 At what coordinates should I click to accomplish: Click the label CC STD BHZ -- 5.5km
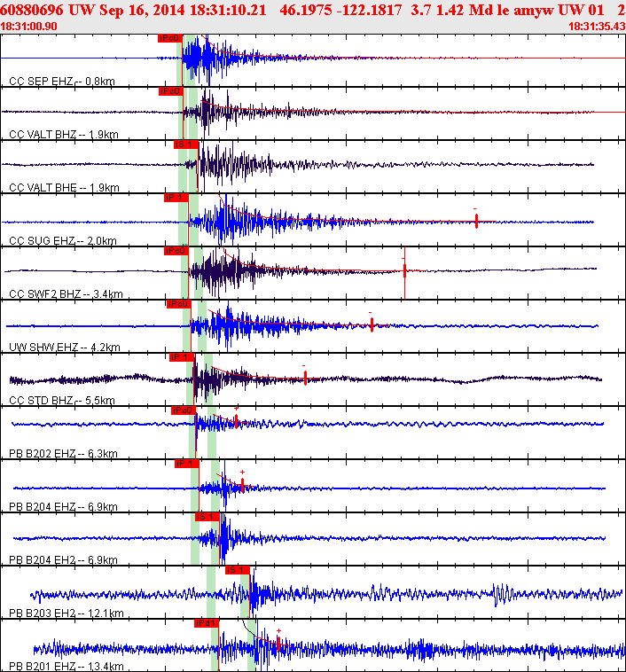coord(62,400)
